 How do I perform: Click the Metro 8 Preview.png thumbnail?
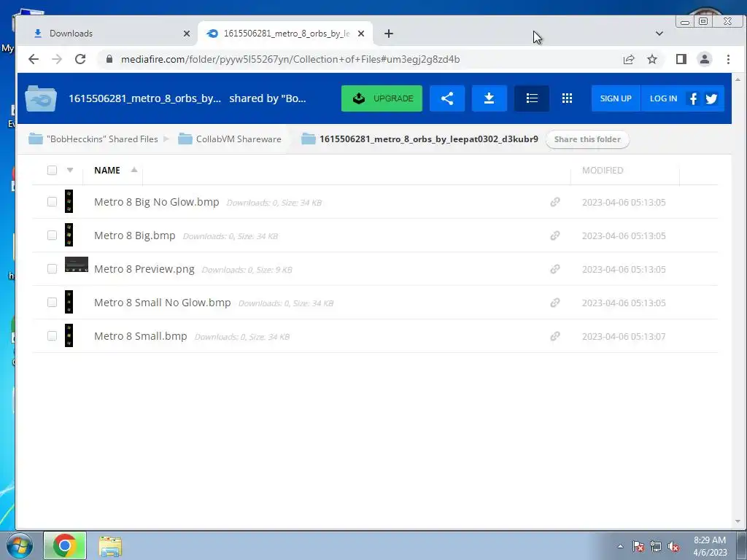tap(76, 264)
